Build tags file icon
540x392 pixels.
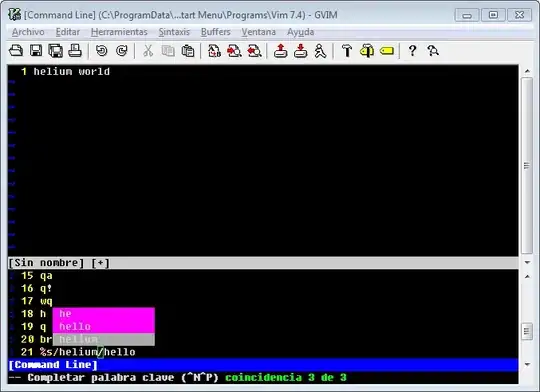tap(367, 51)
